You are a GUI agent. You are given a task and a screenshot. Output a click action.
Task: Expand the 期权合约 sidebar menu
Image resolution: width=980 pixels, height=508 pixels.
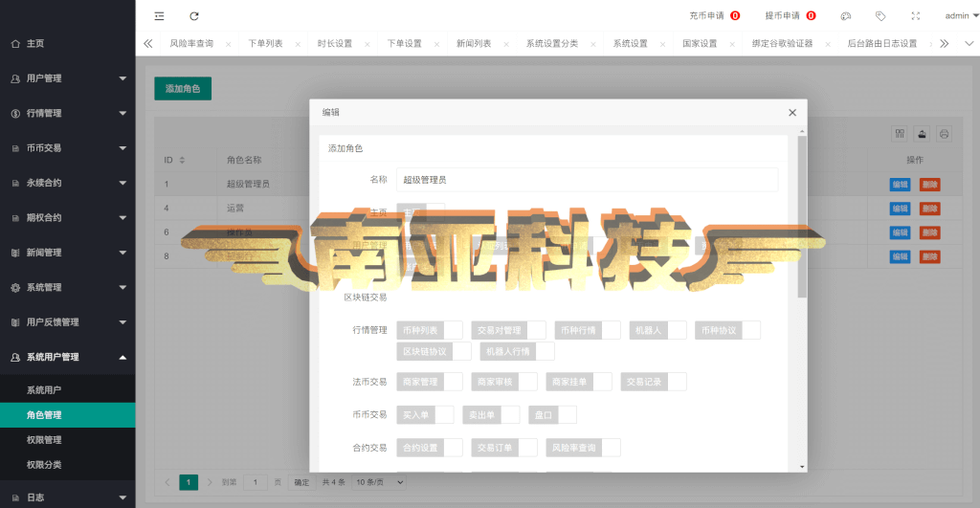click(x=68, y=217)
